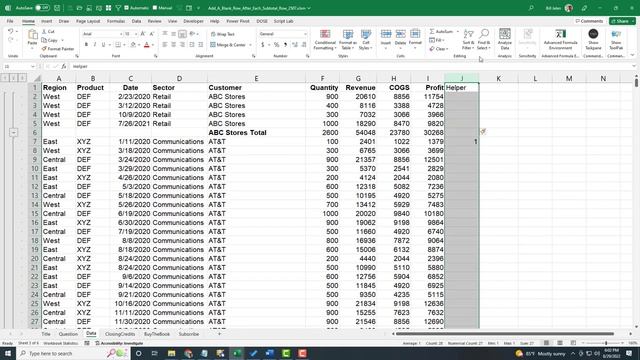Open the Developer ribbon tab

coord(193,21)
